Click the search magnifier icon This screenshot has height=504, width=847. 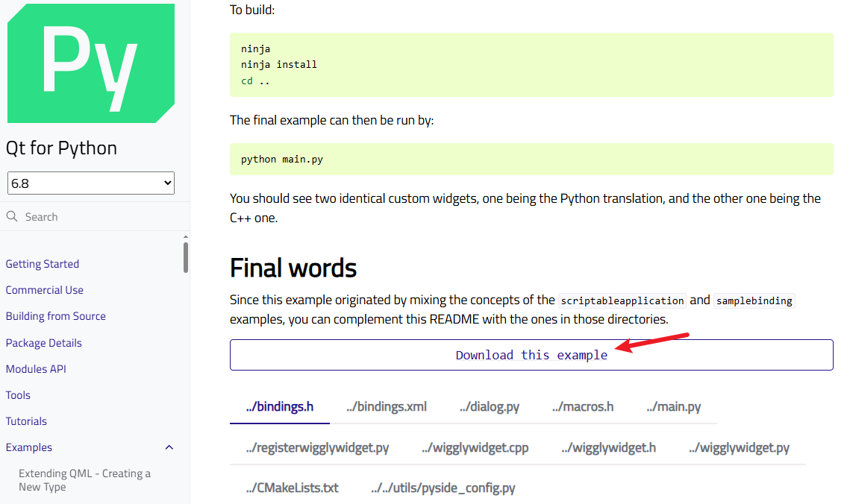12,216
